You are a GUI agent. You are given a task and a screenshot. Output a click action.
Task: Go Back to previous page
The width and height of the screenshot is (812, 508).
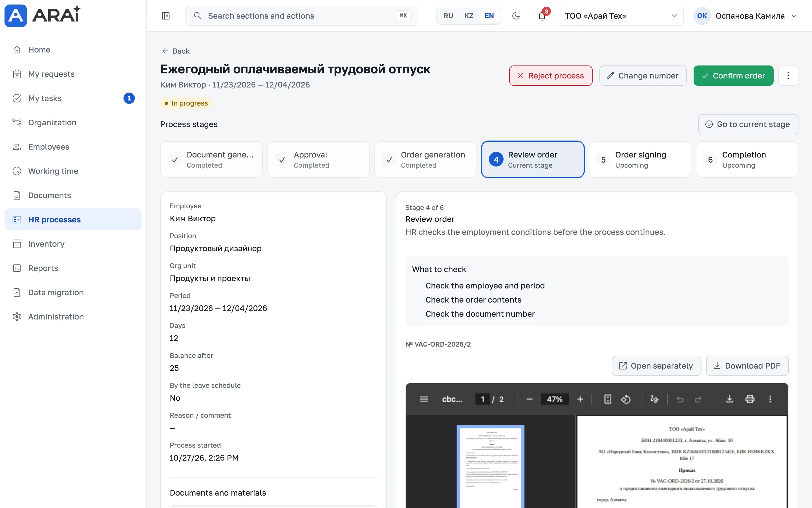pos(175,51)
